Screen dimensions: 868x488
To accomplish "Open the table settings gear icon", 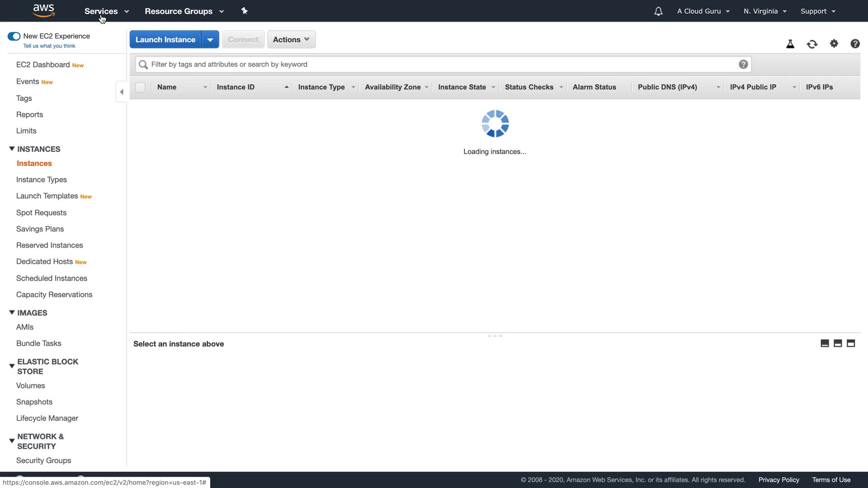I will pos(834,43).
